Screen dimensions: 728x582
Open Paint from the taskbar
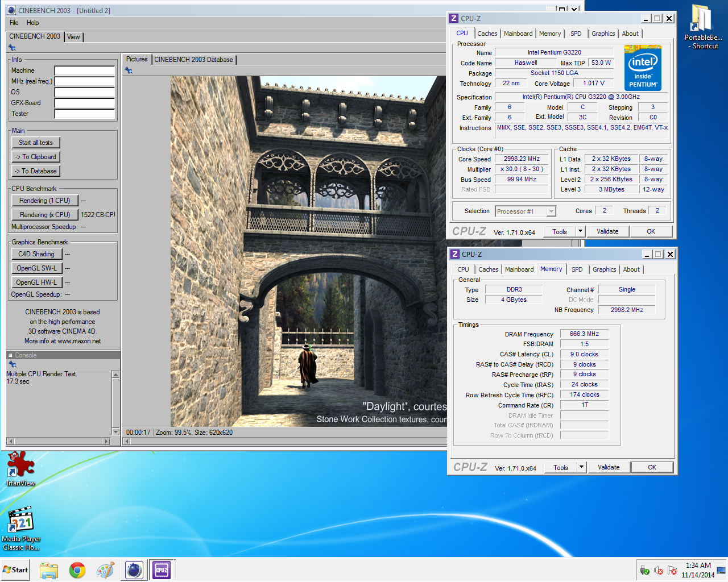pyautogui.click(x=105, y=570)
